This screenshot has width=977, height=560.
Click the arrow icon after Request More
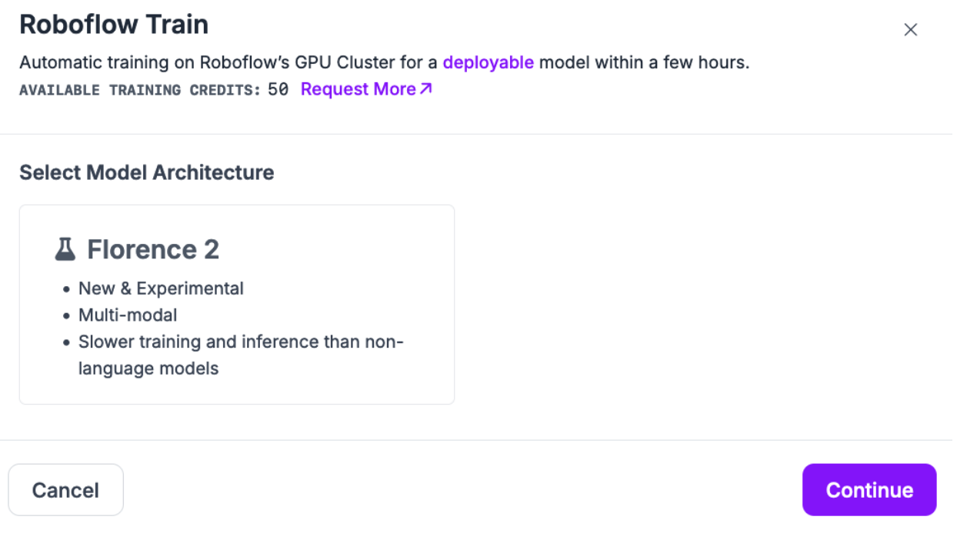(426, 89)
